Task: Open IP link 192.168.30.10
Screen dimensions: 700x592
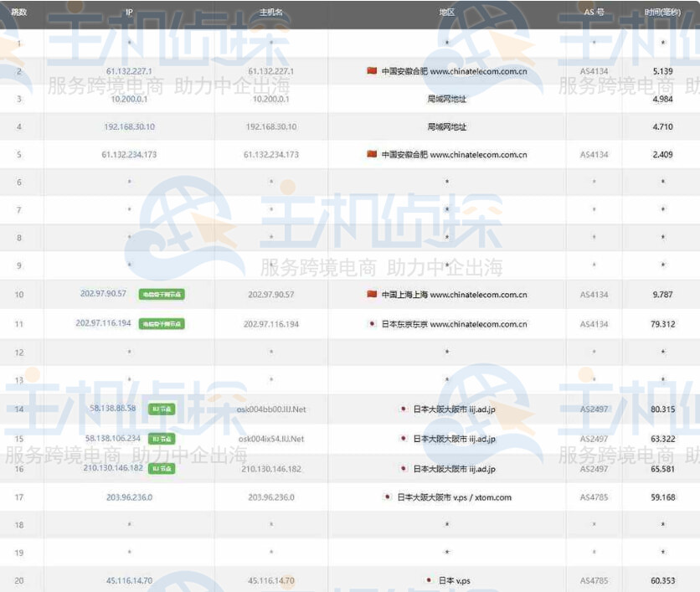Action: [x=129, y=126]
